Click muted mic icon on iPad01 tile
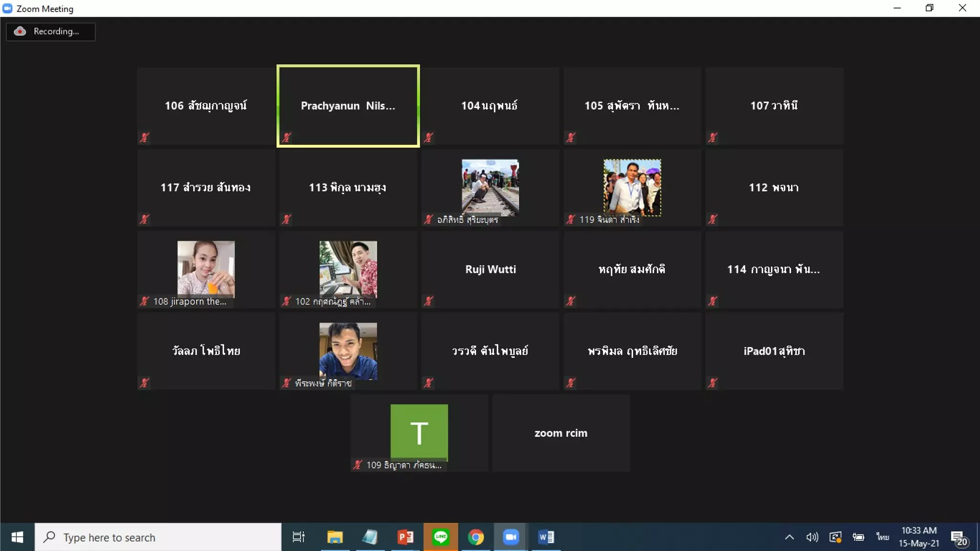Screen dimensions: 980x551 pos(713,383)
